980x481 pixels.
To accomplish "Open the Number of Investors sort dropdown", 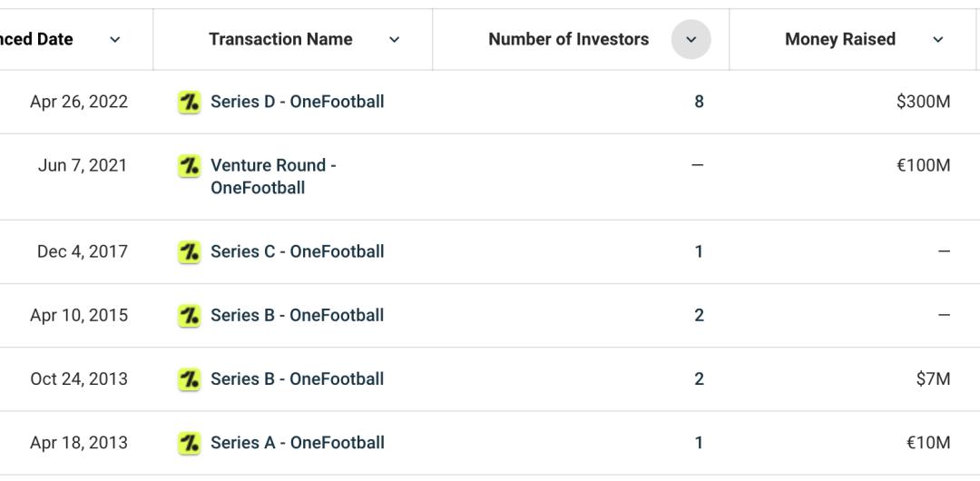I will click(691, 40).
